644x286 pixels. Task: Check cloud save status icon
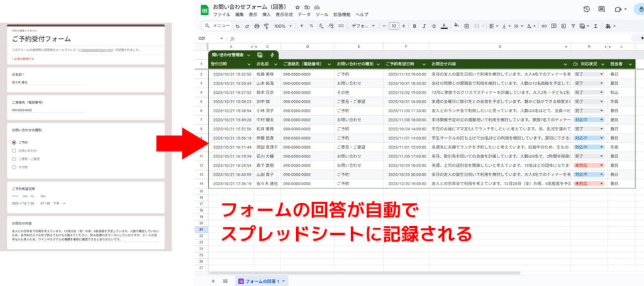(317, 8)
